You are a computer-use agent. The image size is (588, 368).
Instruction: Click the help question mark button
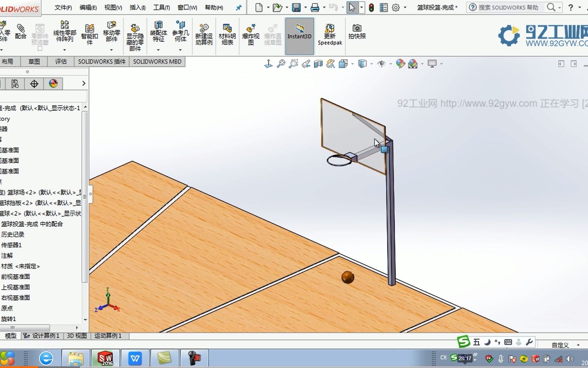[x=571, y=7]
